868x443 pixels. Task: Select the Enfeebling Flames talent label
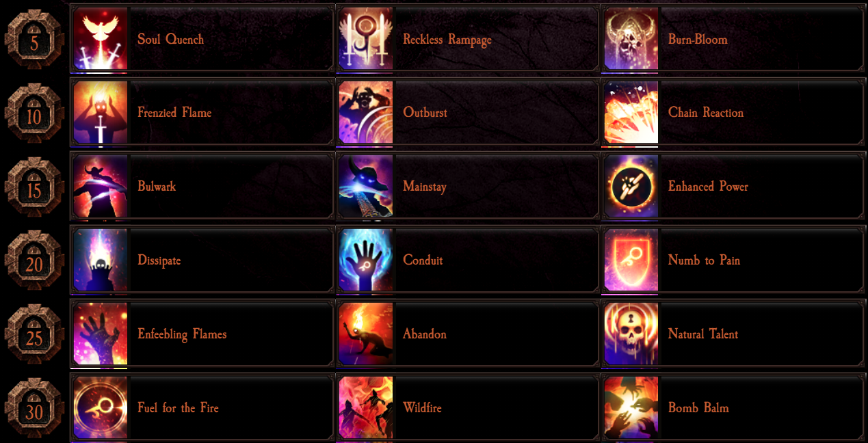(x=182, y=334)
